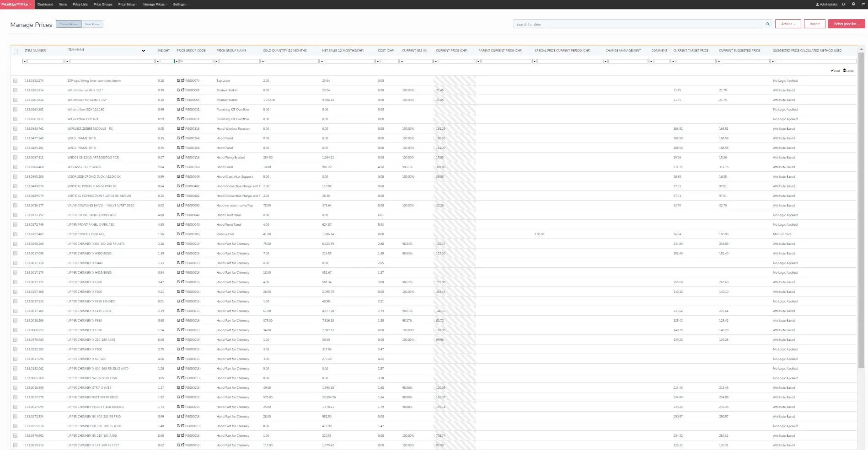868x450 pixels.
Task: Click the open-link icon in row 133.0056.177
Action: [182, 205]
